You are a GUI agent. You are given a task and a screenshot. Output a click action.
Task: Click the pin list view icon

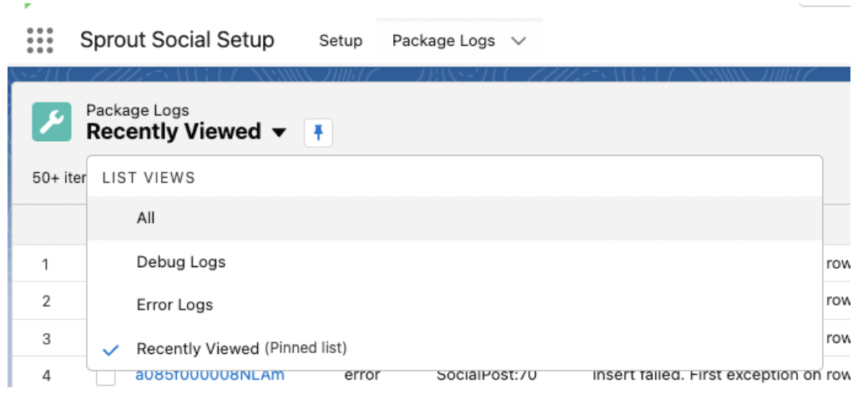pyautogui.click(x=318, y=133)
